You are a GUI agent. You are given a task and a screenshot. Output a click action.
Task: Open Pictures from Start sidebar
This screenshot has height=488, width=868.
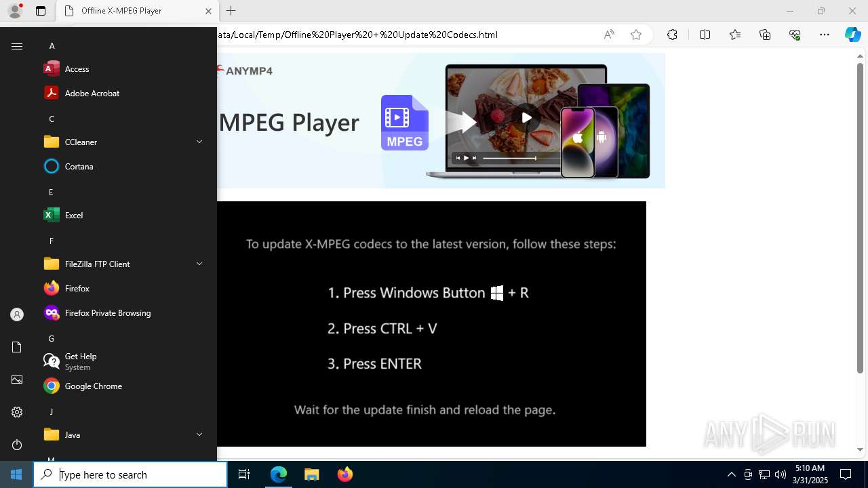click(x=17, y=380)
